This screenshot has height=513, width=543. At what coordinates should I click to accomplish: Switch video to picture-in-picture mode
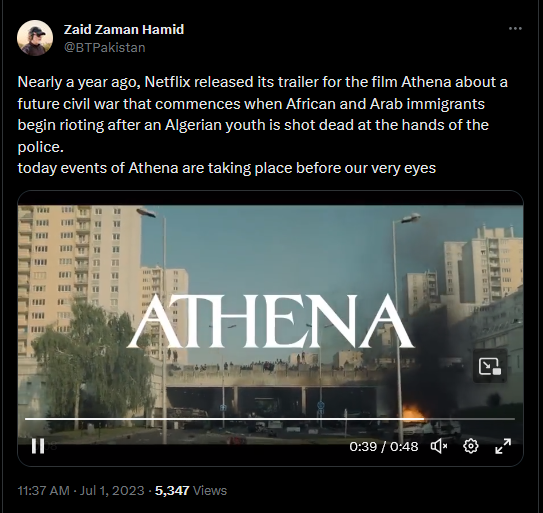pos(490,366)
